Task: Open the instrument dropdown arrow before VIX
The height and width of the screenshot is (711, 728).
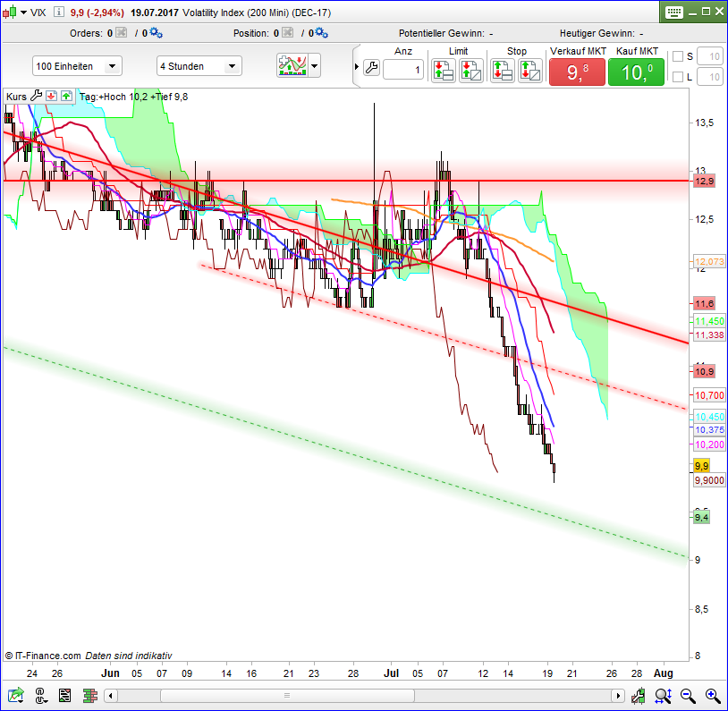Action: click(23, 13)
